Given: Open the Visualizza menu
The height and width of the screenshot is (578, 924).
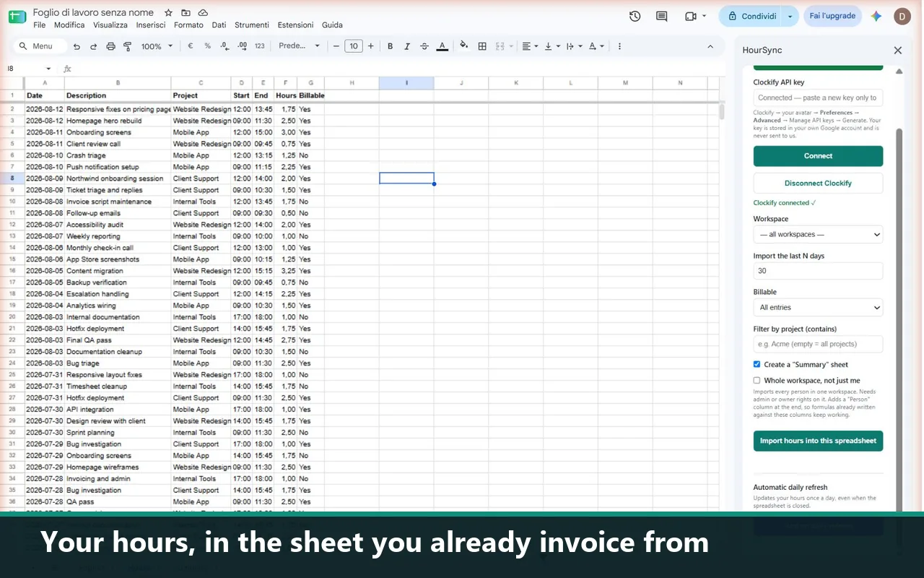Looking at the screenshot, I should (110, 25).
